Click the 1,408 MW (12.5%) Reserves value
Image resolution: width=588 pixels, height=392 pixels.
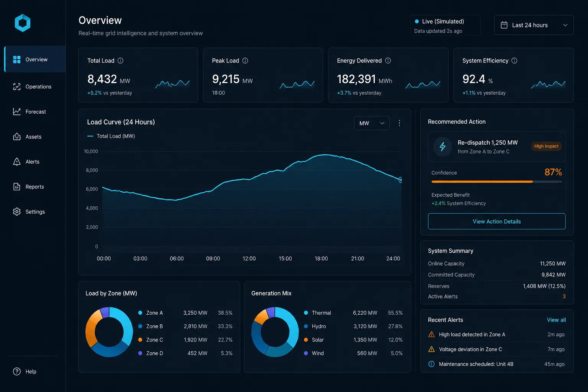click(x=544, y=286)
